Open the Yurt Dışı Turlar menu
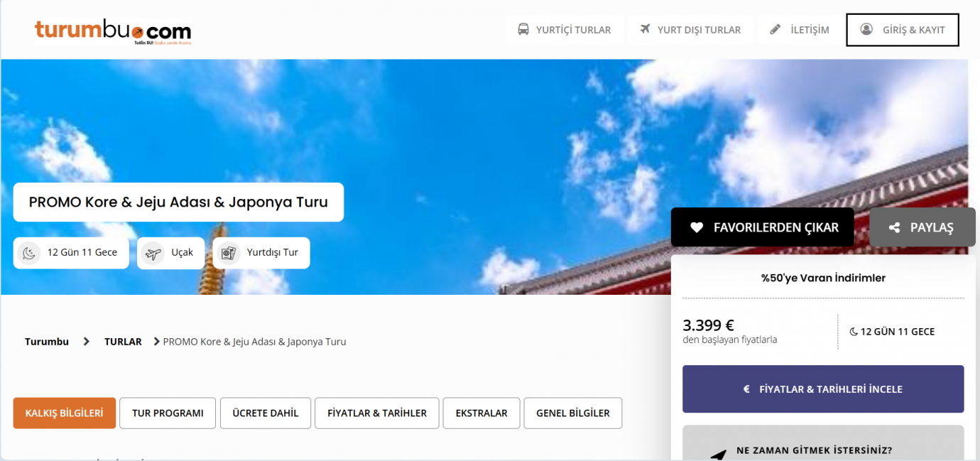 698,30
